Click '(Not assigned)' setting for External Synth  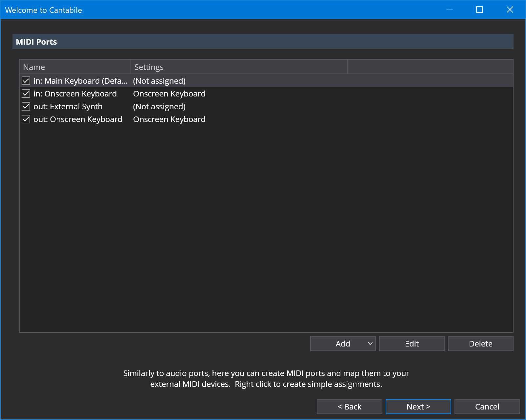[159, 106]
